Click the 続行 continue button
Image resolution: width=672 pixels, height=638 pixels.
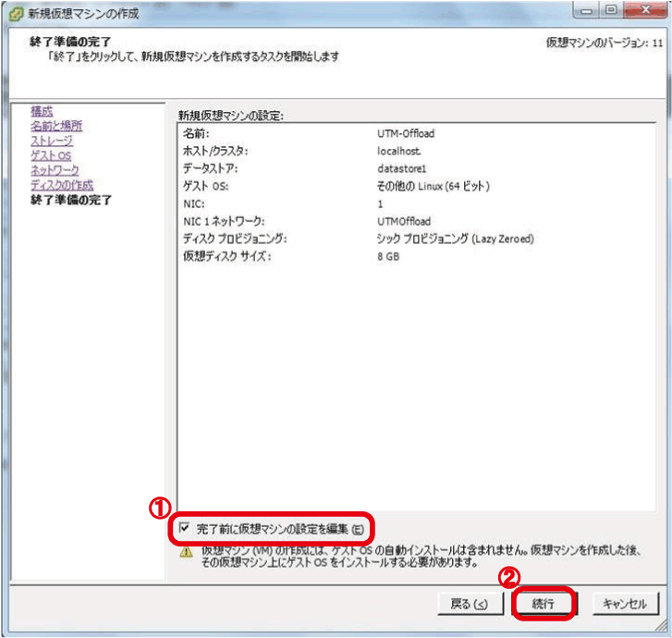point(544,603)
